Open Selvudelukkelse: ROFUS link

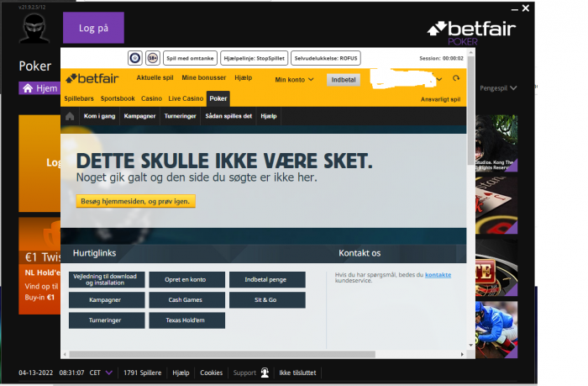point(326,58)
